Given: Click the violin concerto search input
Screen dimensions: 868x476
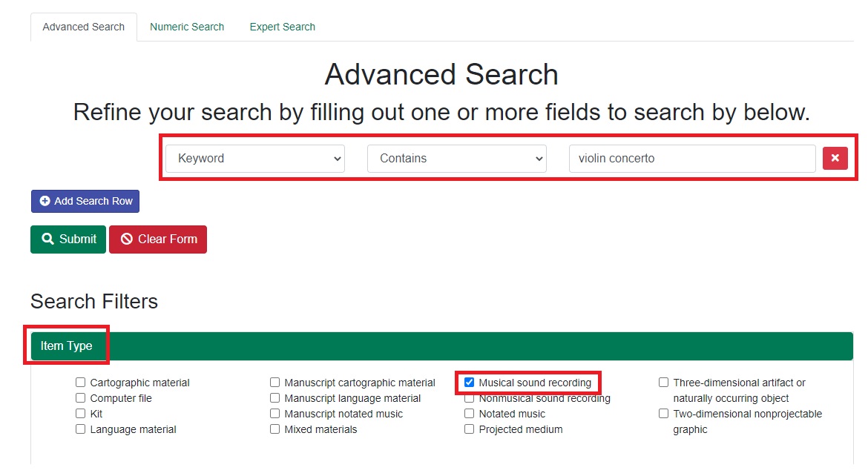Looking at the screenshot, I should pos(690,158).
